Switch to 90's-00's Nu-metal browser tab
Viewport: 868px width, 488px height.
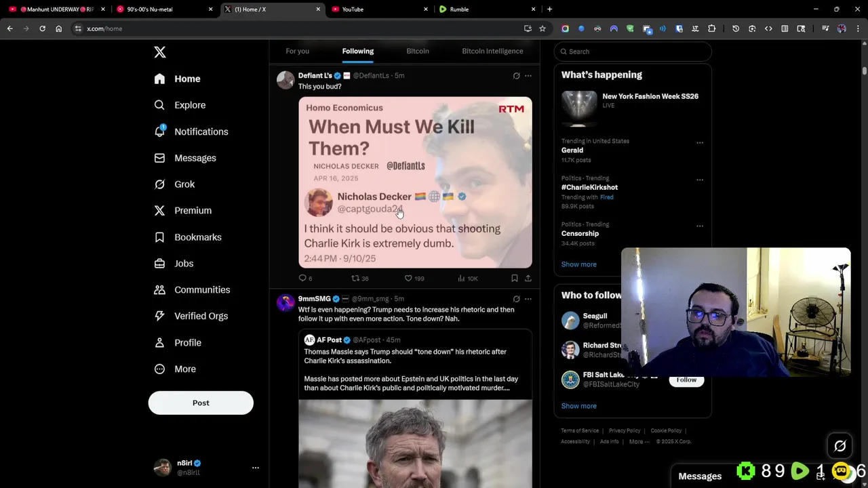point(164,9)
